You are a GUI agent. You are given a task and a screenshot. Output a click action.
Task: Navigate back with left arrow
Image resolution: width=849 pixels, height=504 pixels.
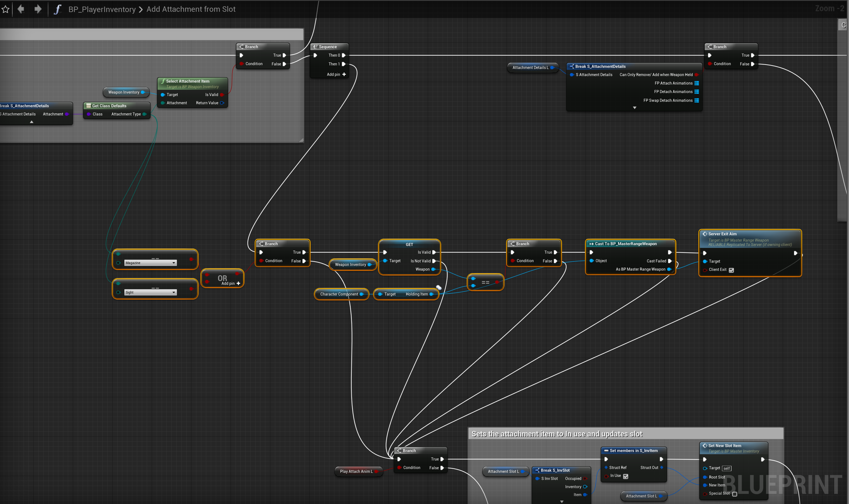pyautogui.click(x=21, y=9)
